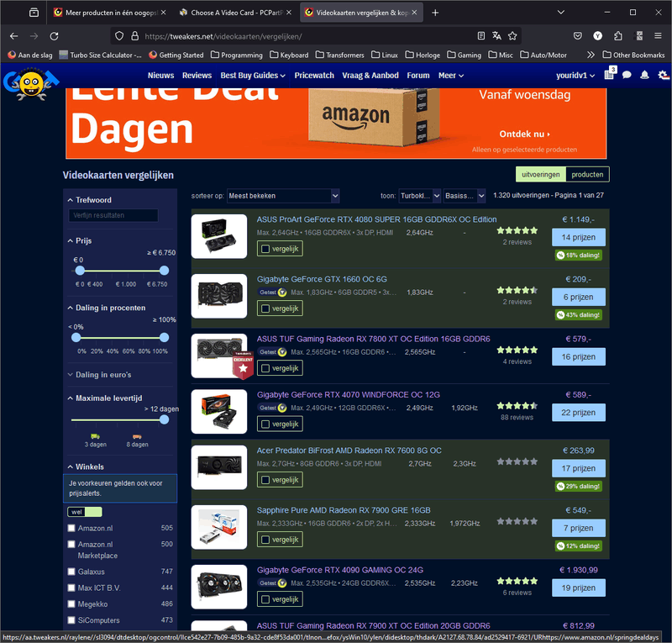Click the browser address bar URL
Image resolution: width=672 pixels, height=643 pixels.
223,36
